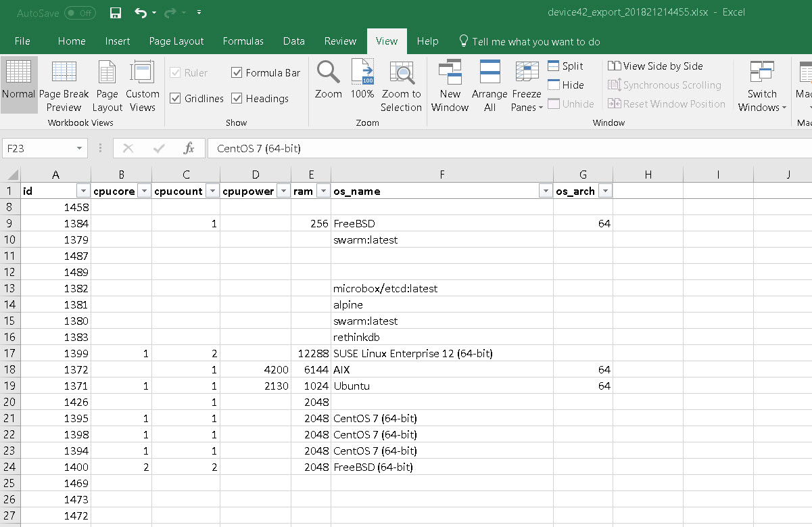Click the Save icon in title bar
Screen dimensions: 812x527
(x=115, y=13)
